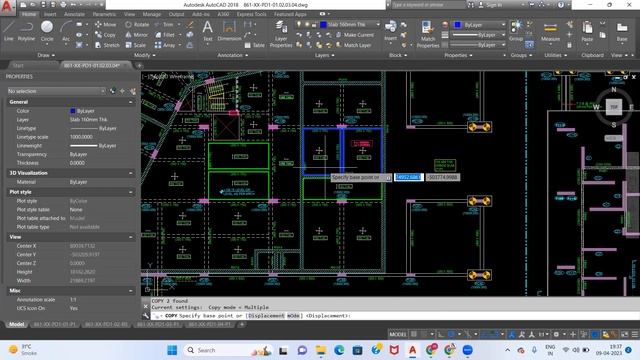This screenshot has height=360, width=640.
Task: Activate the Array command
Action: (x=165, y=45)
